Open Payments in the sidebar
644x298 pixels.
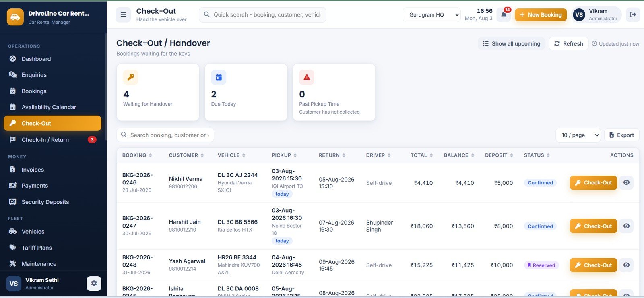(x=52, y=186)
